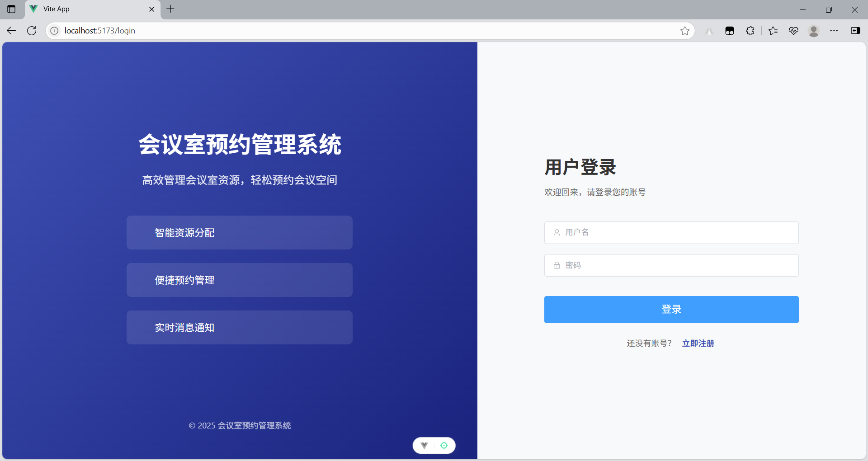Open Copilot sidebar icon at toolbar right

pos(857,31)
